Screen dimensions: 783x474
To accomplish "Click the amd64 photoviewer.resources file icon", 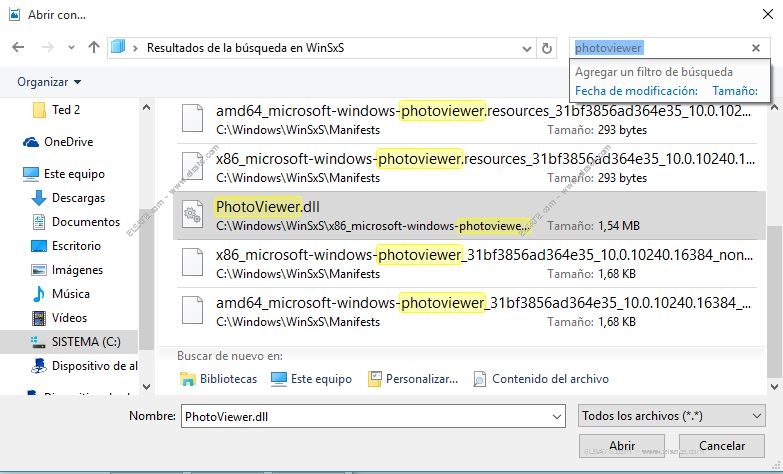I will pos(192,118).
